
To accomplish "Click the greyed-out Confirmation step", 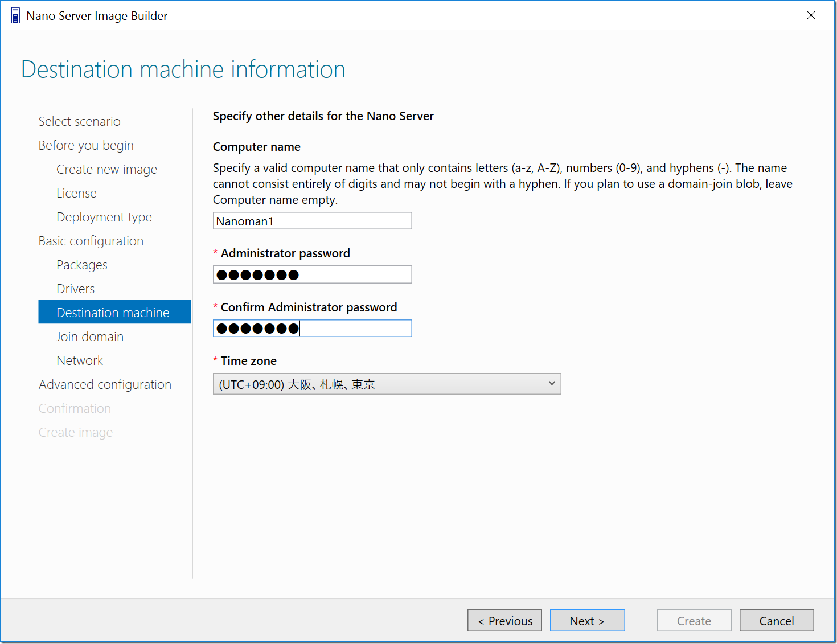I will coord(75,408).
